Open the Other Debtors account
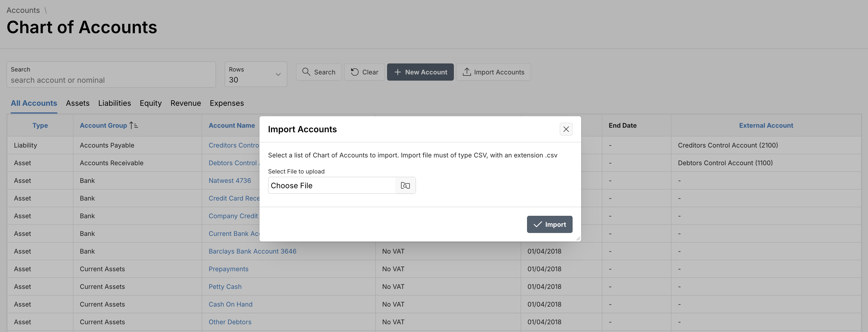 coord(230,322)
